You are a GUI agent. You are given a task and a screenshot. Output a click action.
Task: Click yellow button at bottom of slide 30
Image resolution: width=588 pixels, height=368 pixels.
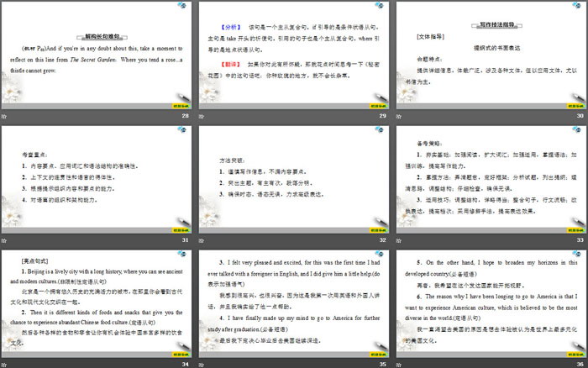coord(576,106)
